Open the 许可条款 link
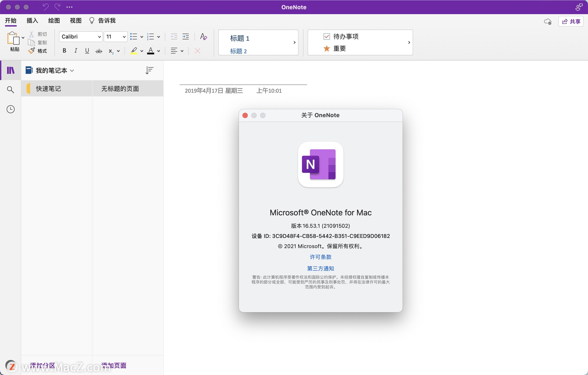This screenshot has height=375, width=588. click(321, 257)
